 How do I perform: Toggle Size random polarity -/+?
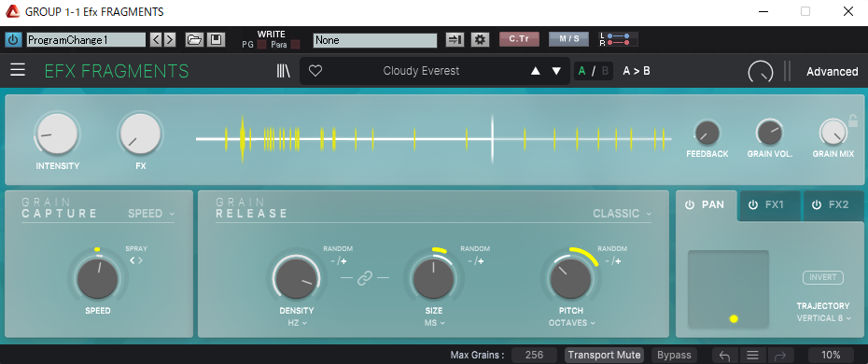475,260
